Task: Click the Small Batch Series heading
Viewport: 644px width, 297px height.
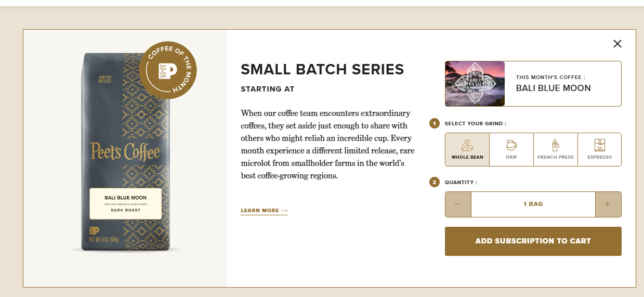Action: pyautogui.click(x=322, y=69)
